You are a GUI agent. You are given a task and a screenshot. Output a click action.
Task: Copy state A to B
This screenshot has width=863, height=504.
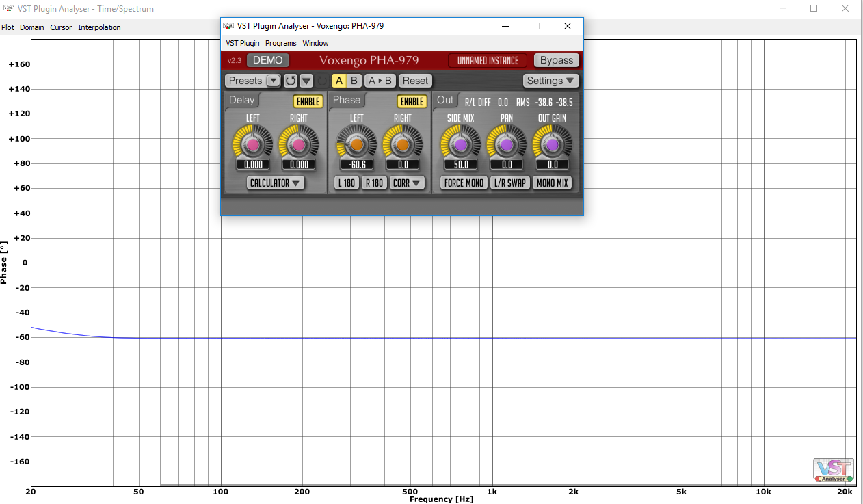(380, 81)
